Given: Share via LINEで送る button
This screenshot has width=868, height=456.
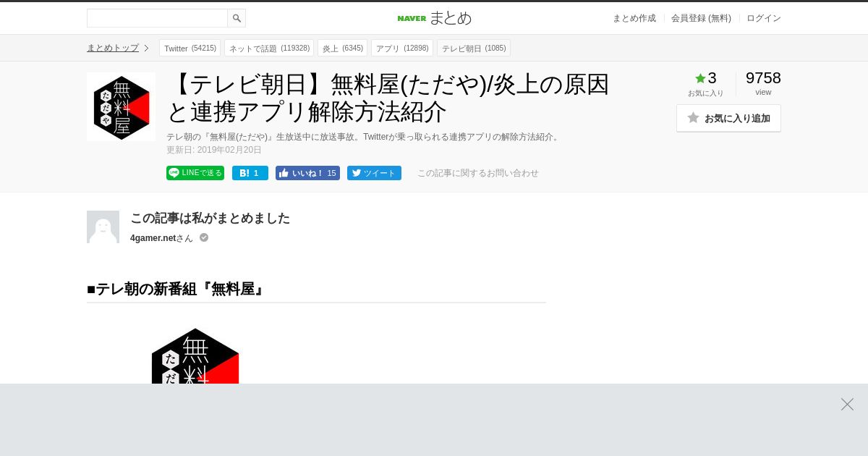Looking at the screenshot, I should click(x=195, y=173).
